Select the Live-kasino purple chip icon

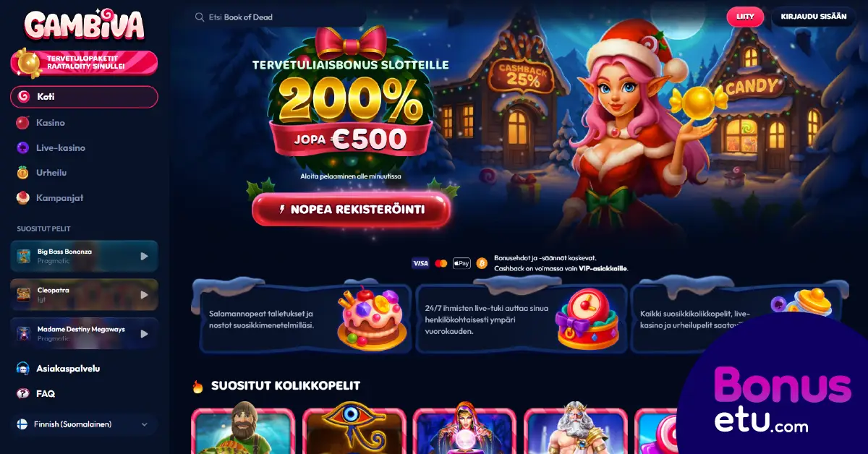coord(22,147)
